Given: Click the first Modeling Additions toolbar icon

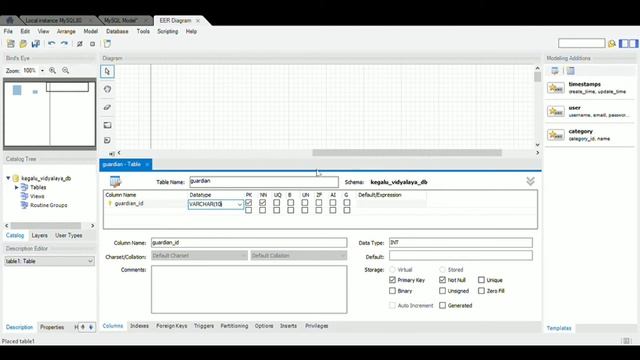Looking at the screenshot, I should 555,71.
